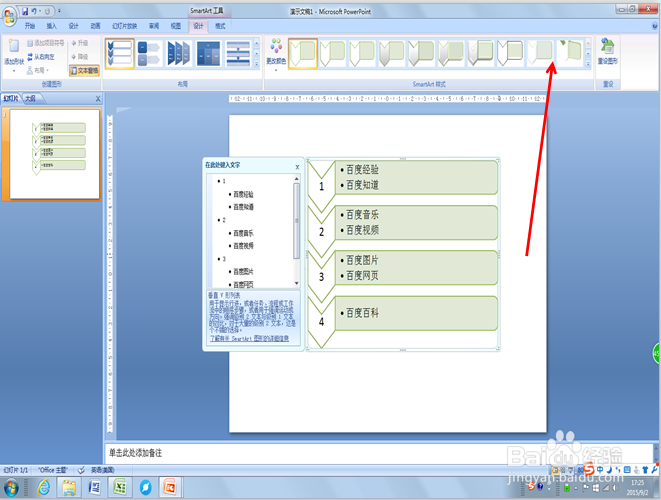Select the horizontal stacked bars layout thumbnail
Viewport: 661px width, 500px height.
238,54
